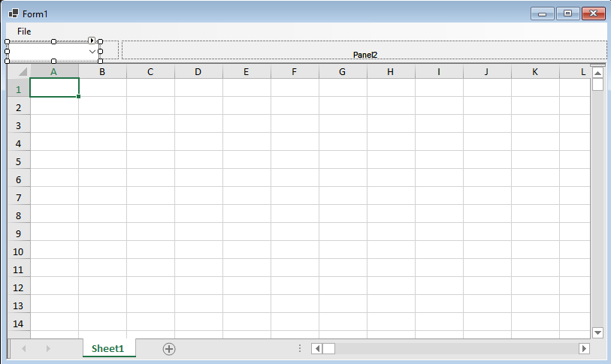The image size is (611, 364).
Task: Click the tab bar splitter dots handle
Action: (x=300, y=348)
